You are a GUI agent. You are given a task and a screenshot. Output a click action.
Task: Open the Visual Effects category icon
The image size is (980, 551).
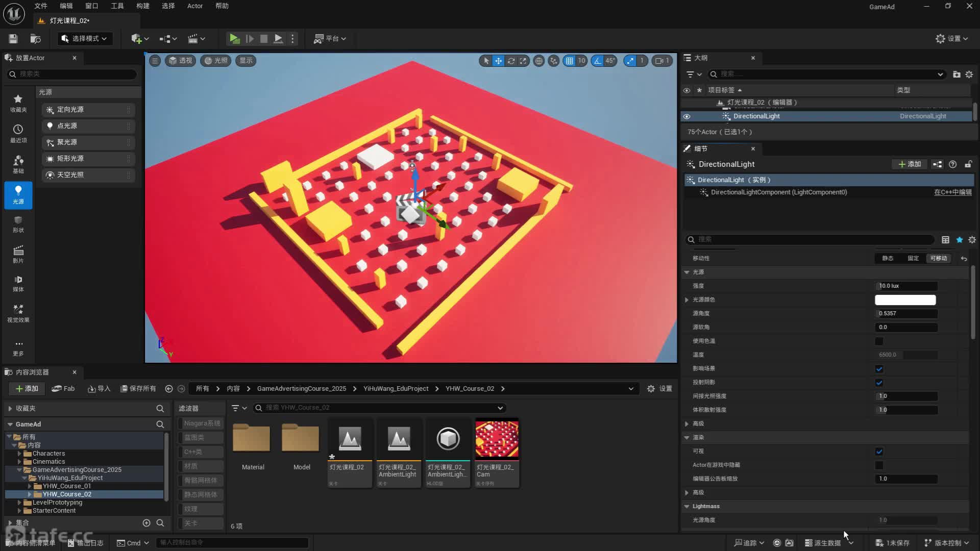tap(18, 313)
